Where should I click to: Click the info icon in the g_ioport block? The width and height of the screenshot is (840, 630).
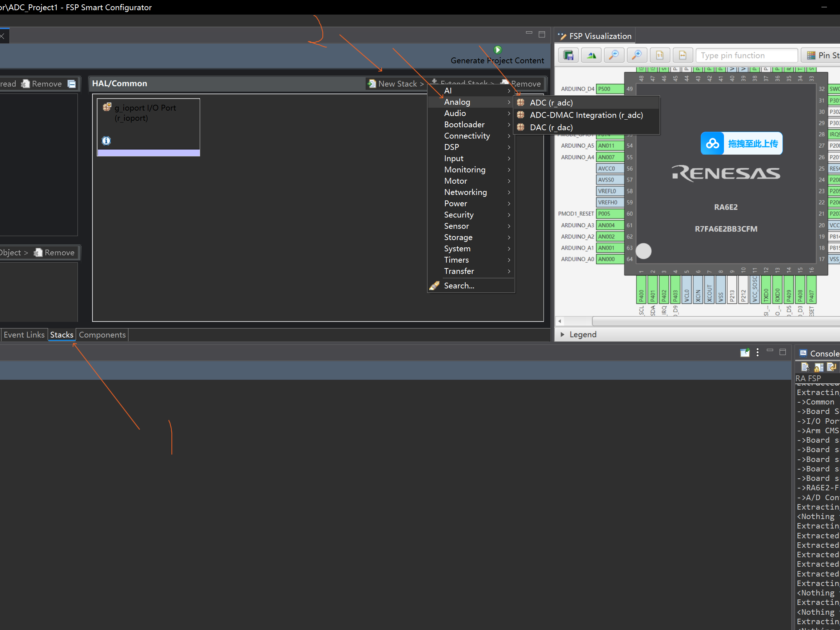(106, 141)
